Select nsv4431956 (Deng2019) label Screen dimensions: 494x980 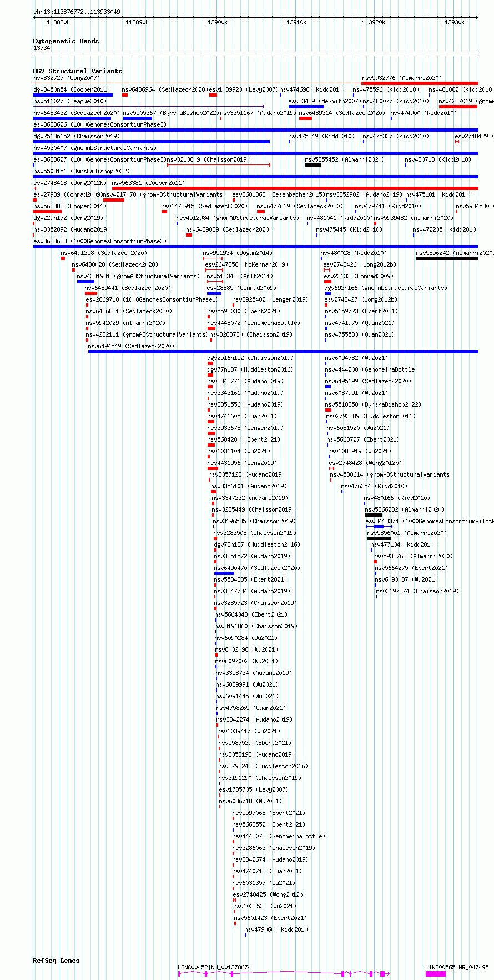pyautogui.click(x=242, y=463)
